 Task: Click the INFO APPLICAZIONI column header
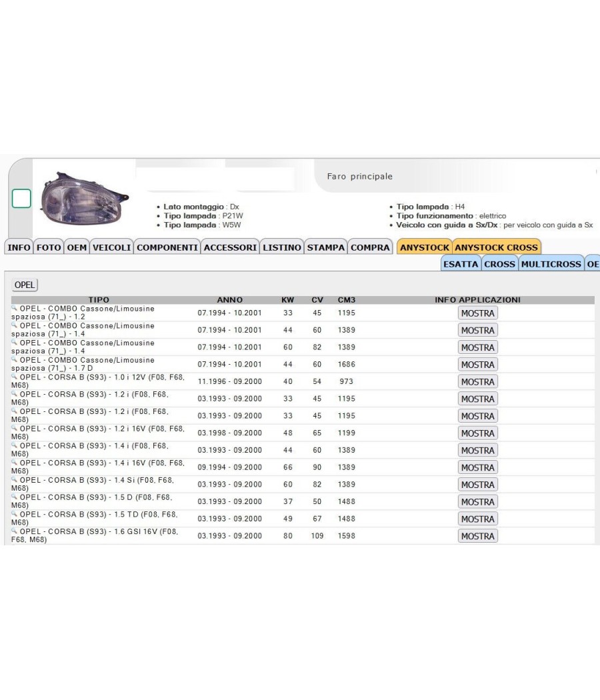point(478,300)
